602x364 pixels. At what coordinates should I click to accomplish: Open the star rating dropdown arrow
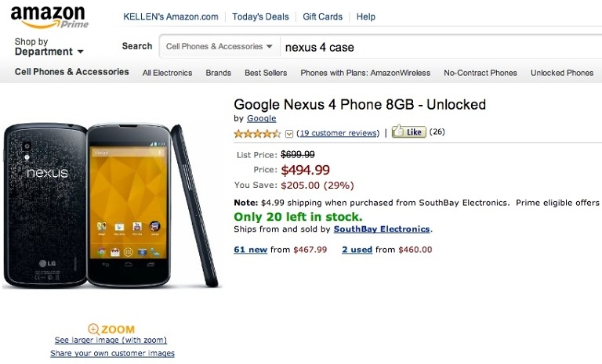289,134
